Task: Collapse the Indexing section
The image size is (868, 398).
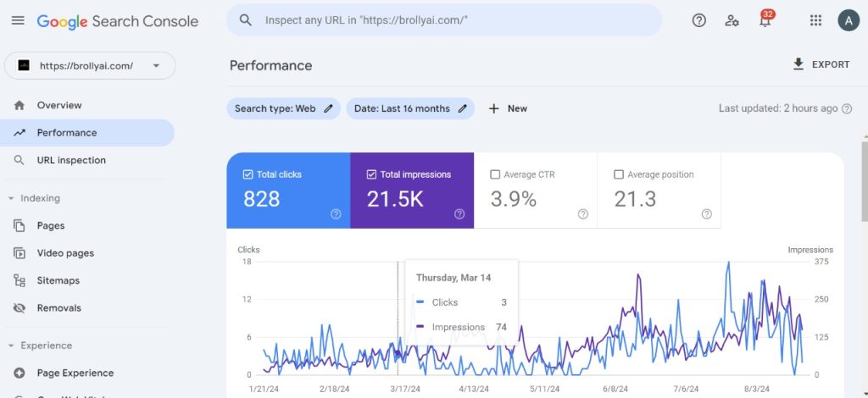Action: (11, 198)
